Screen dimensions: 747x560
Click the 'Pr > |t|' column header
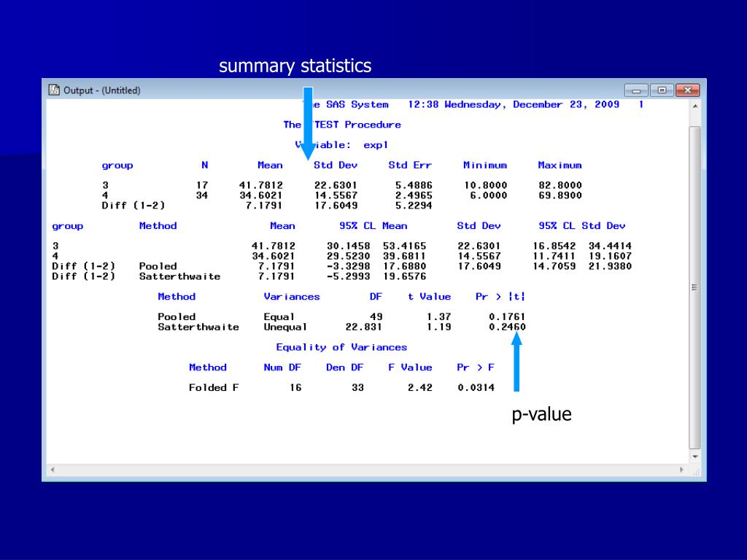(x=500, y=297)
